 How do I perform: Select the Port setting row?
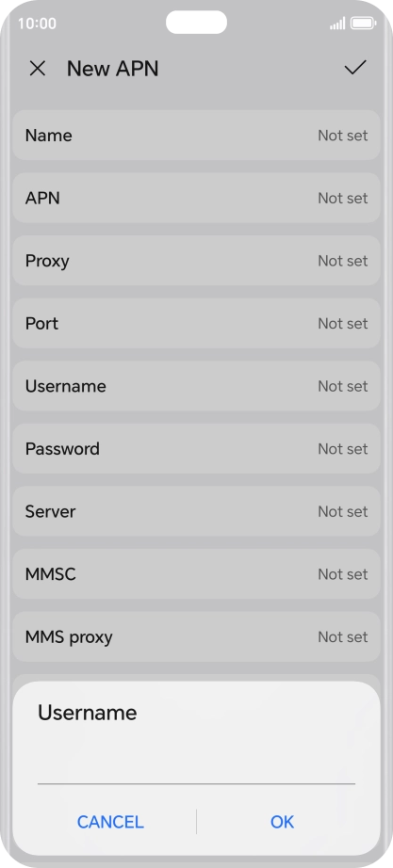click(196, 323)
